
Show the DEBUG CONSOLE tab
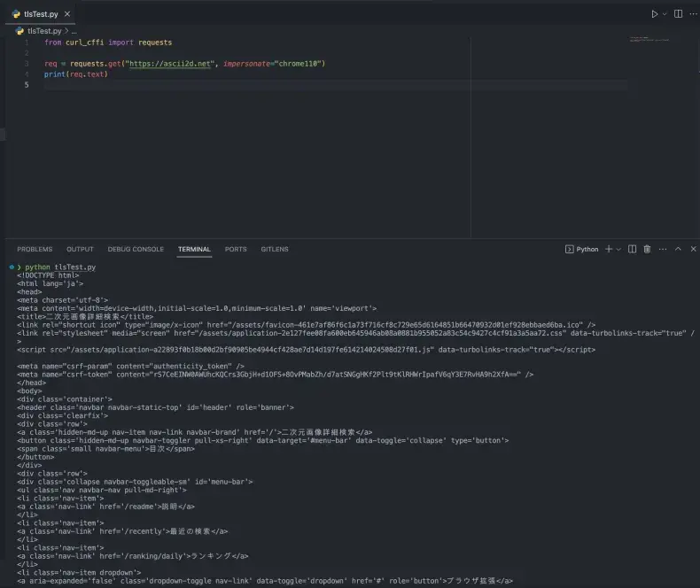136,250
